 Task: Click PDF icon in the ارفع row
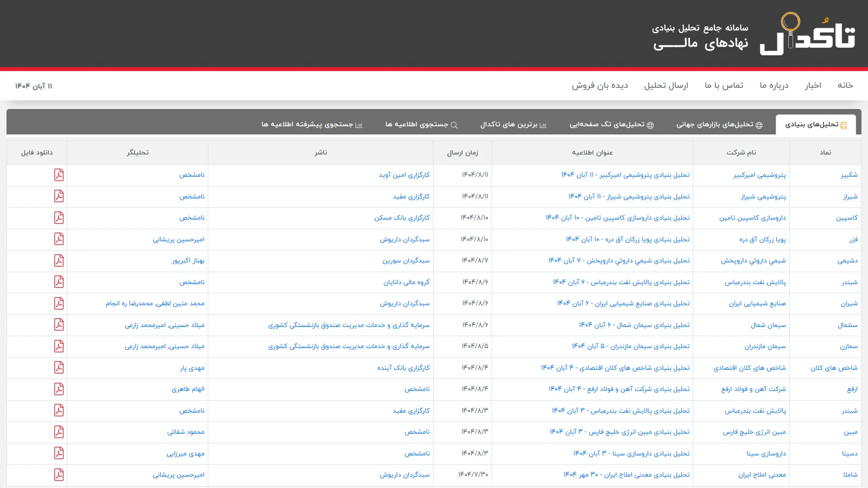tap(59, 389)
